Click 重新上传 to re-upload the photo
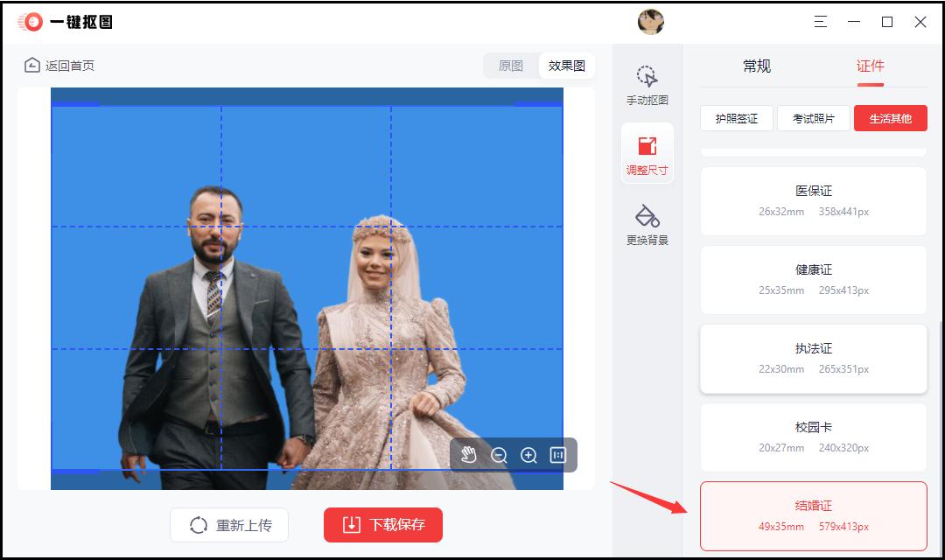This screenshot has width=945, height=560. pos(229,525)
